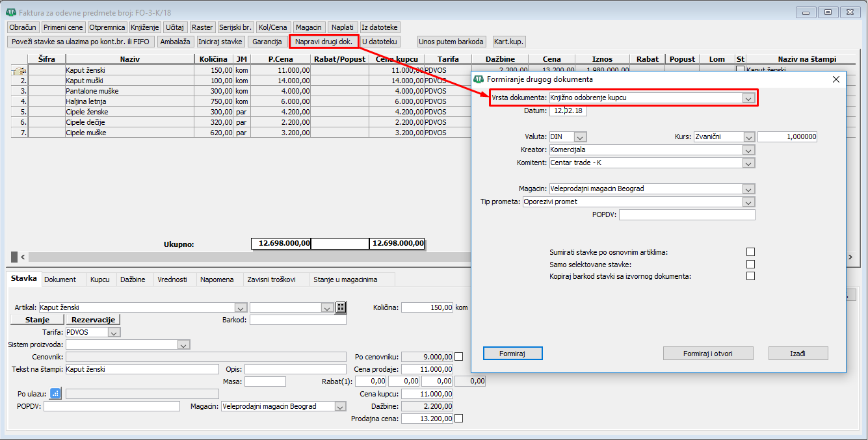The image size is (868, 440).
Task: Open the Kurs Zvanični dropdown
Action: [x=749, y=137]
